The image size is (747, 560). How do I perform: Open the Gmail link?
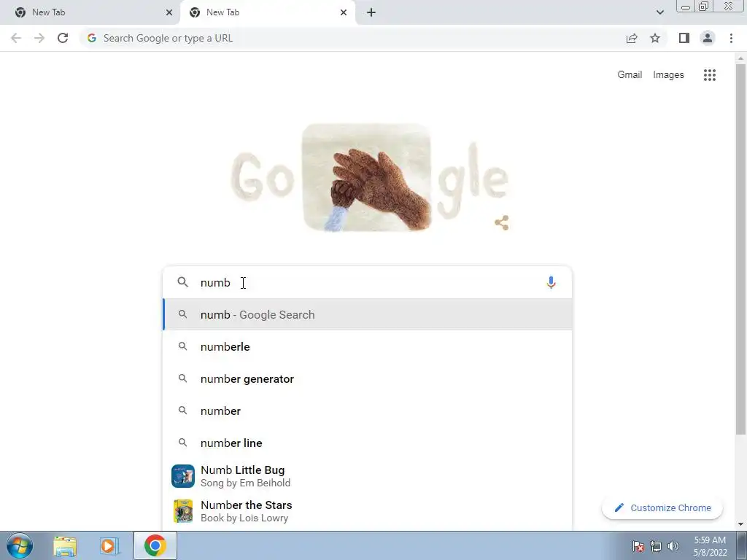630,75
